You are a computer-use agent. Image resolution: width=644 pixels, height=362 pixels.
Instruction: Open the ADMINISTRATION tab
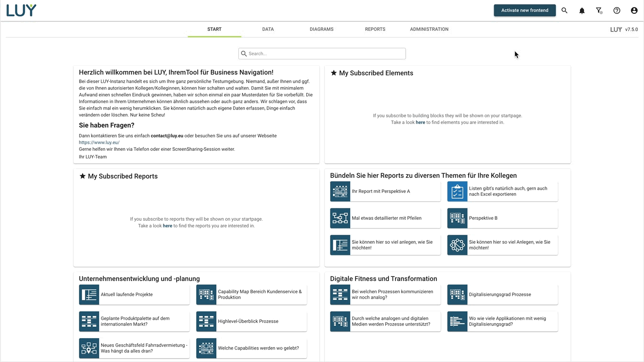(x=429, y=29)
